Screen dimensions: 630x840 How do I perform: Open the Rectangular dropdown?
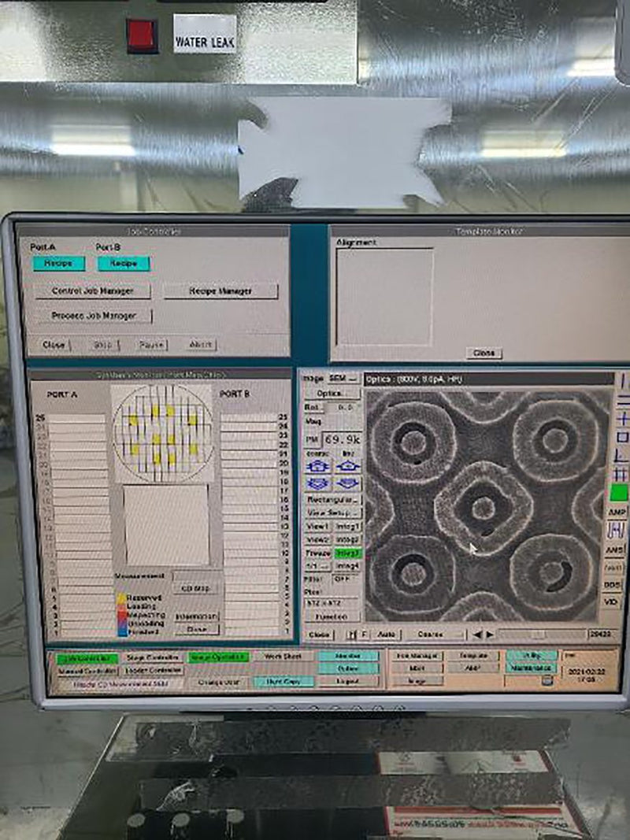click(x=332, y=499)
